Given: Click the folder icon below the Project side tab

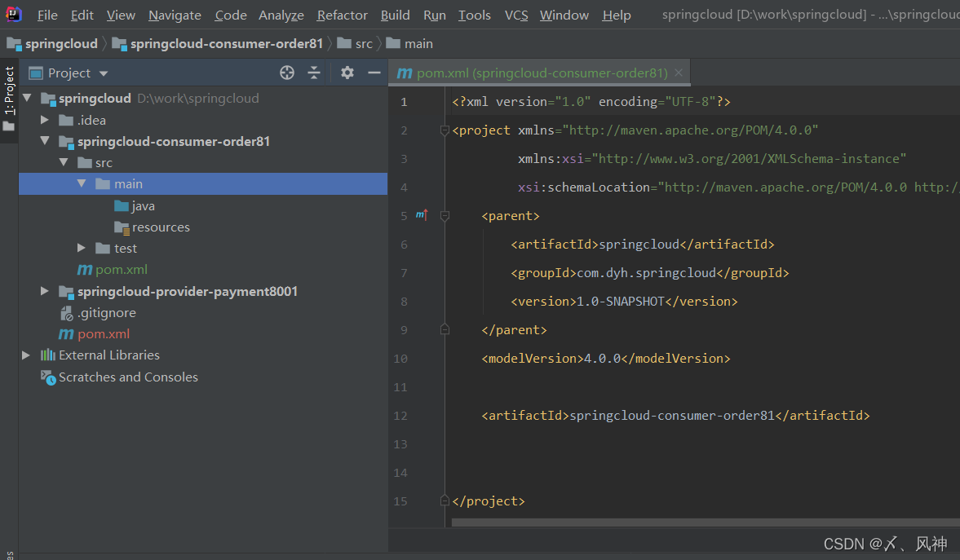Looking at the screenshot, I should click(x=9, y=126).
